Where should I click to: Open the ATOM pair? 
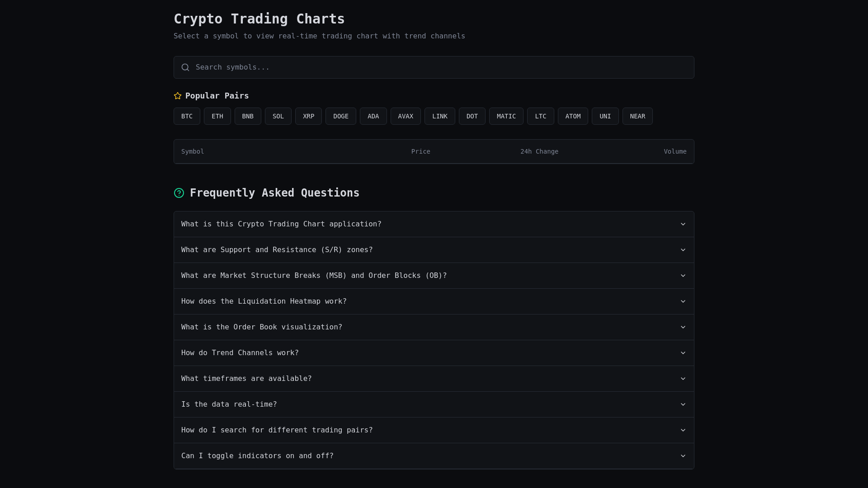(573, 116)
